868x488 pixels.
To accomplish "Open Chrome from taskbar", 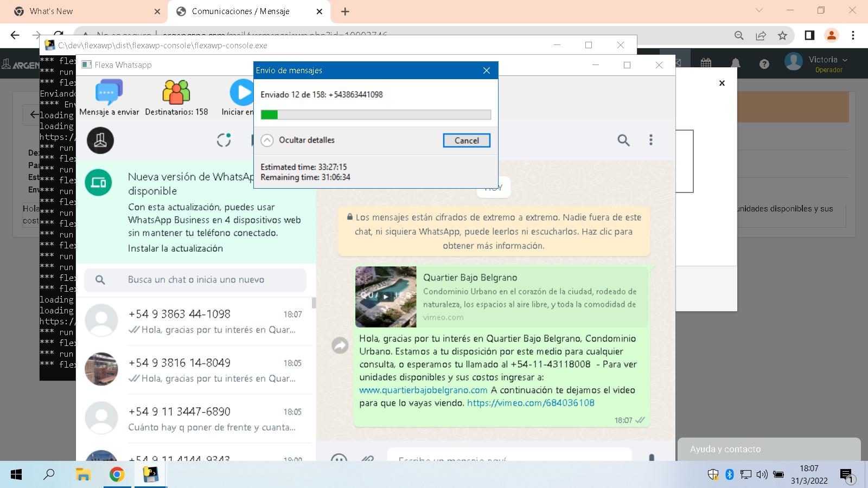I will click(x=117, y=475).
